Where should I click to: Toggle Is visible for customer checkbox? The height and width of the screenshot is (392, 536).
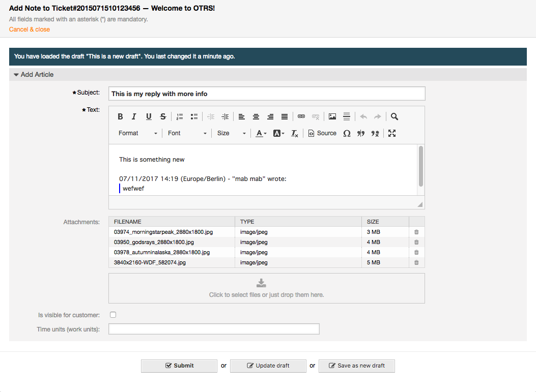coord(113,315)
